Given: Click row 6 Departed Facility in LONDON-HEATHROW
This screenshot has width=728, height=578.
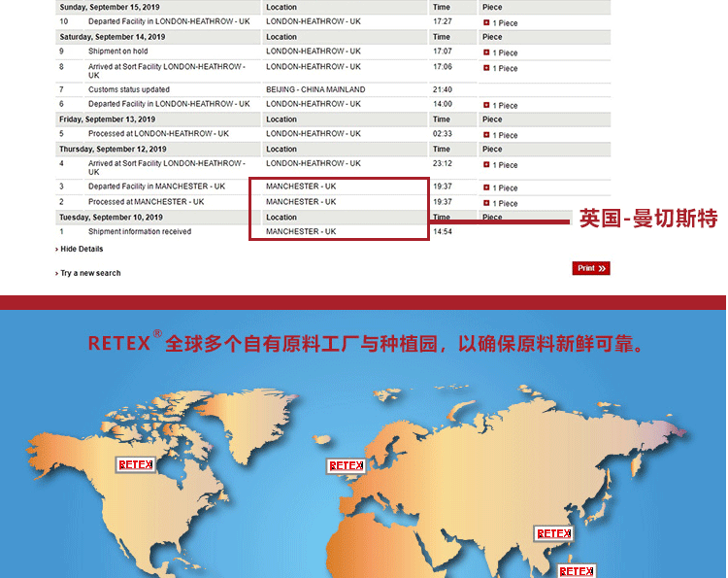Looking at the screenshot, I should tap(169, 104).
